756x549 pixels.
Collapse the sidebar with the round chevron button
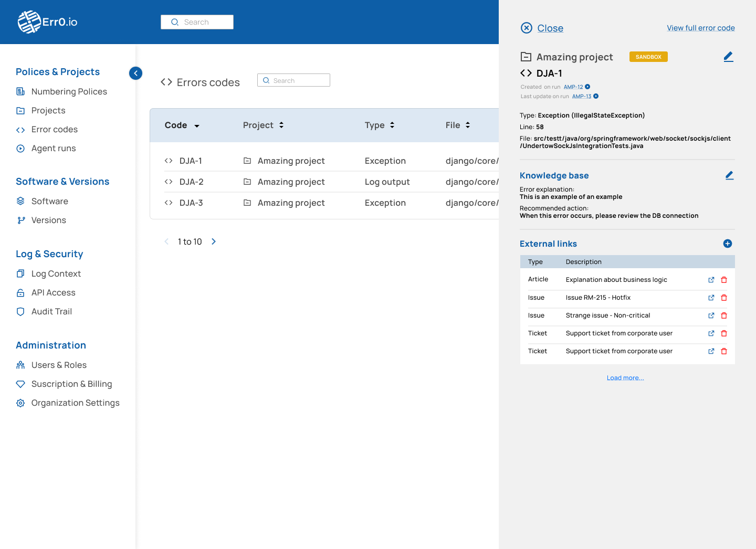[x=135, y=73]
